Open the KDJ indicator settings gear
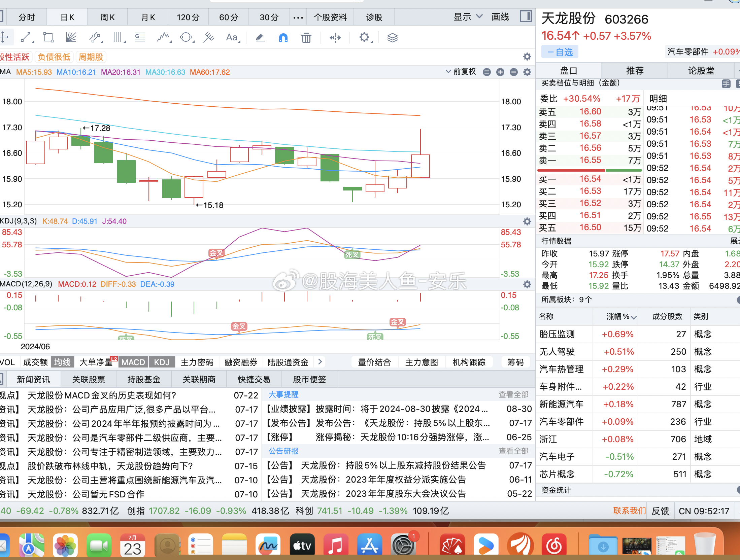Image resolution: width=740 pixels, height=560 pixels. [527, 221]
